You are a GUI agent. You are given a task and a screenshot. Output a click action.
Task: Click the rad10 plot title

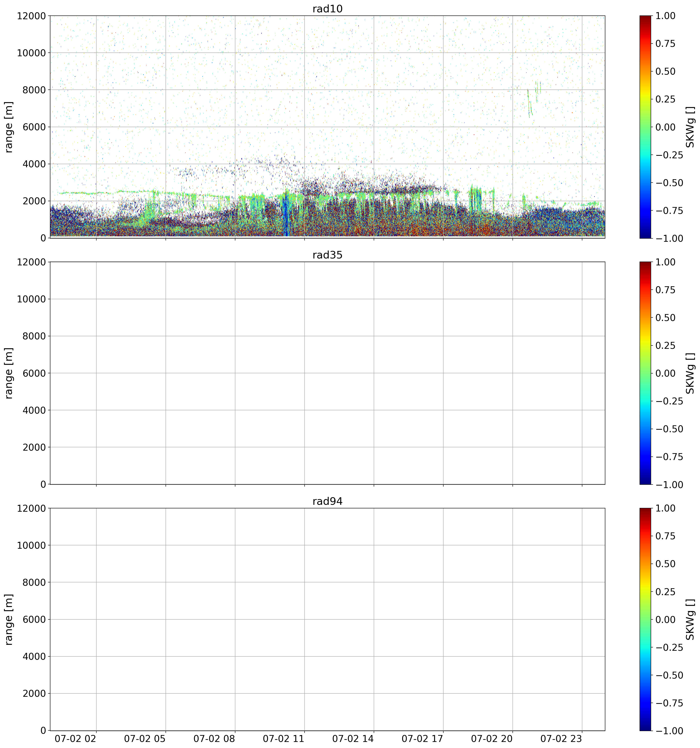pyautogui.click(x=327, y=9)
